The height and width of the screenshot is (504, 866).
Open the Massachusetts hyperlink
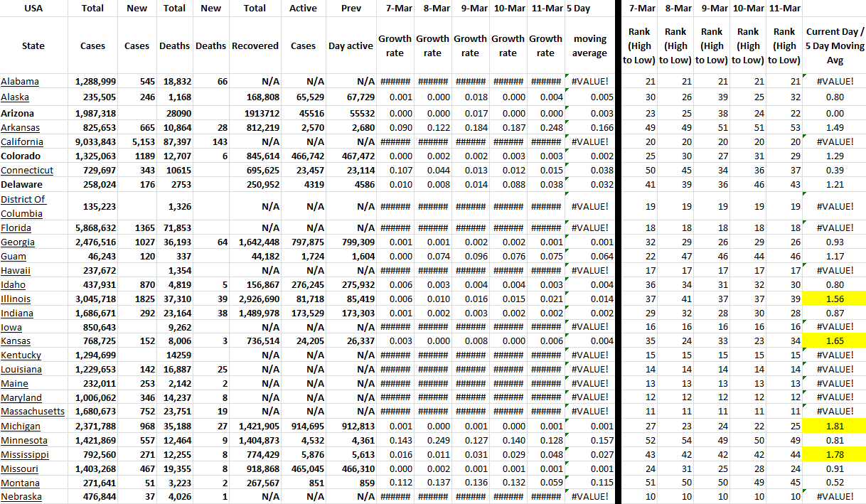(33, 411)
